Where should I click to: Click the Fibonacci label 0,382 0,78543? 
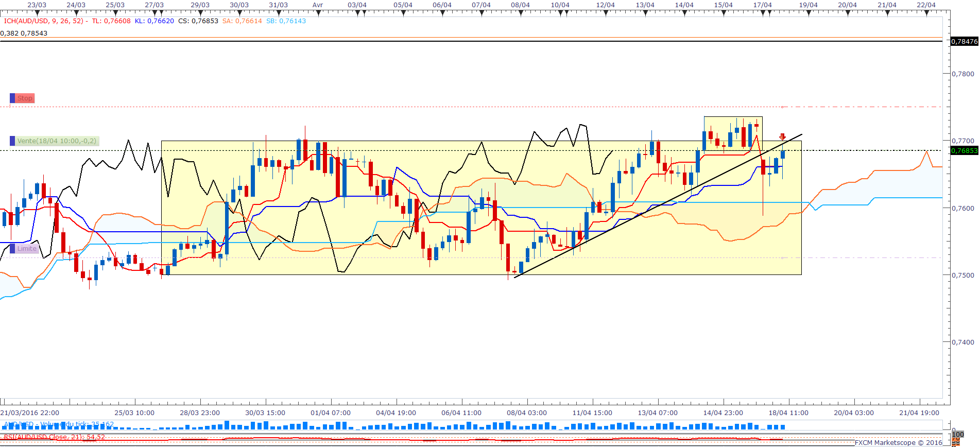click(24, 33)
